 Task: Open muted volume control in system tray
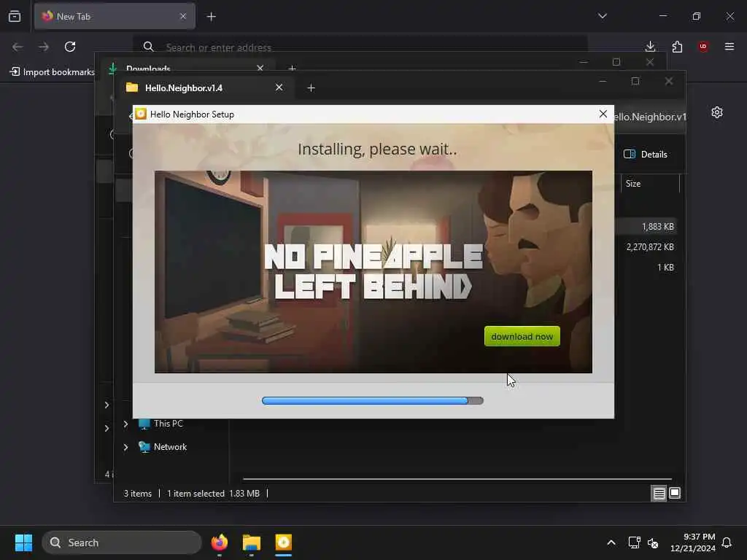coord(653,542)
